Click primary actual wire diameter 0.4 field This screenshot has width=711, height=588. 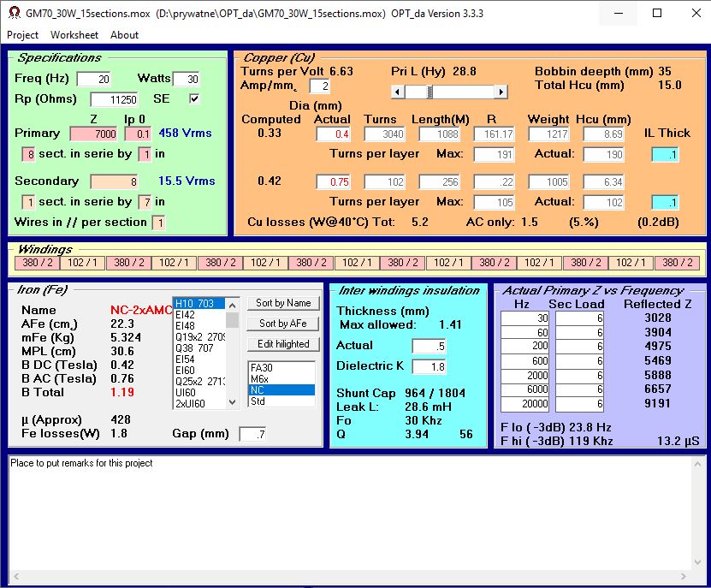click(x=334, y=134)
